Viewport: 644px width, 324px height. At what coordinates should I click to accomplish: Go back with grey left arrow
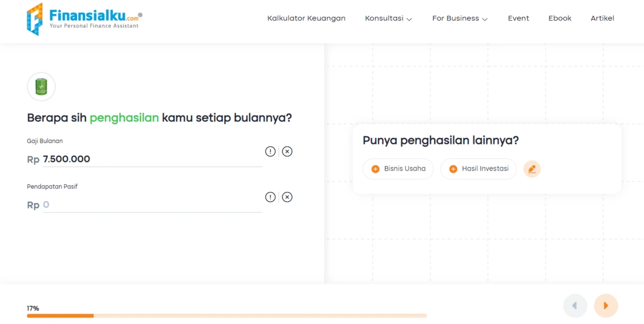[575, 306]
